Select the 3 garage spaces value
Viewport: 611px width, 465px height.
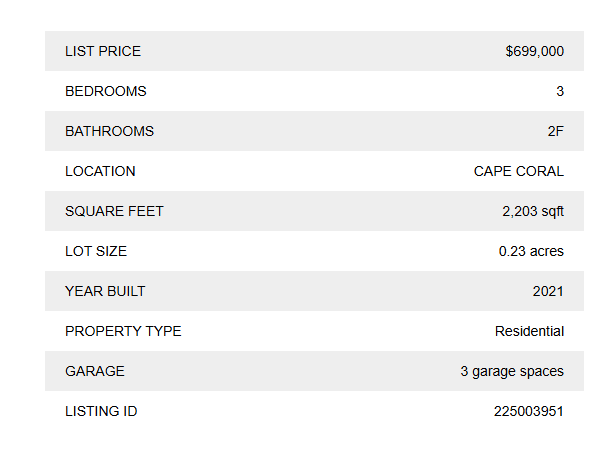coord(512,371)
